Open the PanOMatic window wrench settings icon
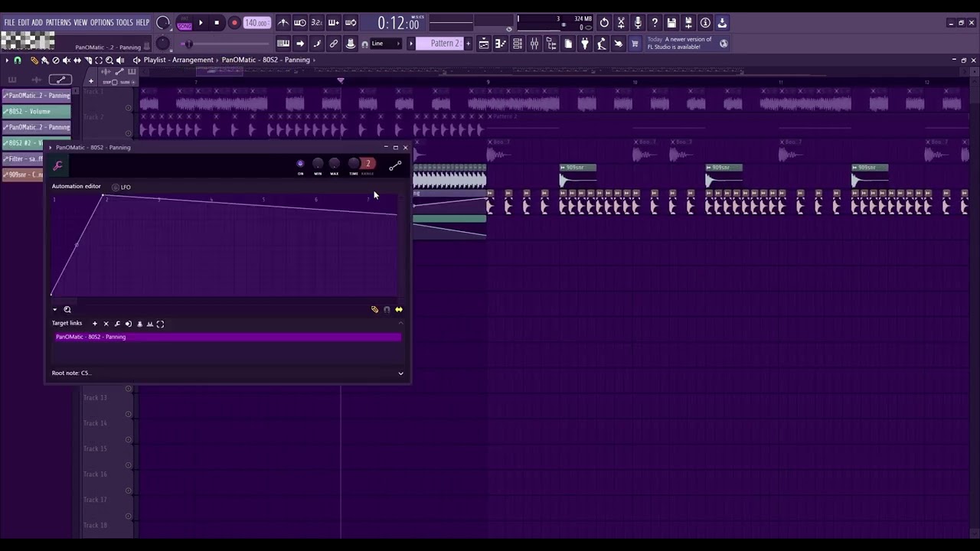Screen dimensions: 980x551 57,165
